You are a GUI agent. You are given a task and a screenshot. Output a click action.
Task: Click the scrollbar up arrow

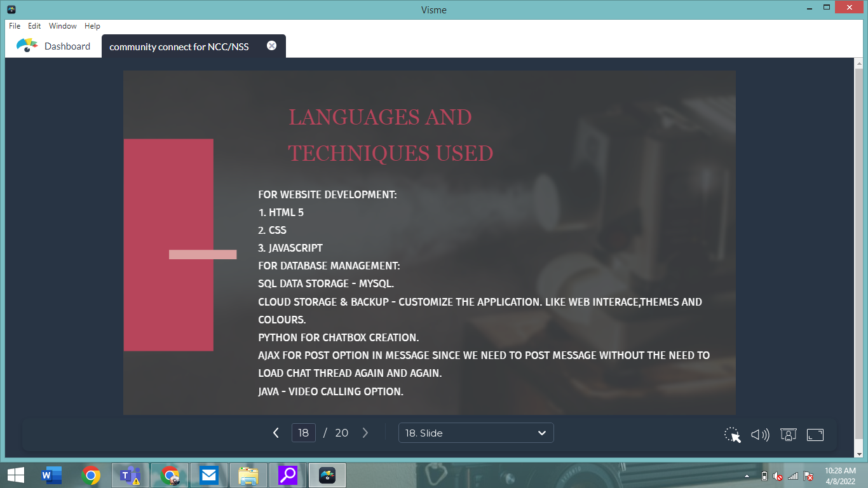(x=858, y=64)
